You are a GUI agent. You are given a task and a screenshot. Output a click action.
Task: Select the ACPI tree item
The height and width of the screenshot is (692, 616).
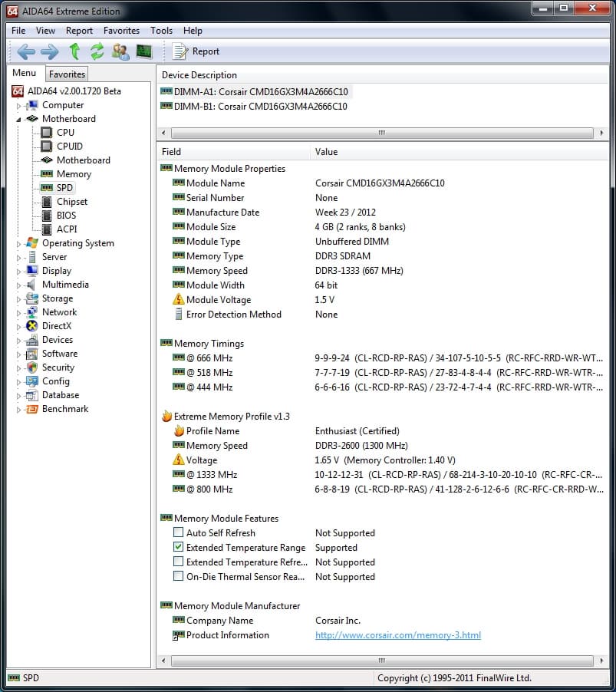[67, 229]
